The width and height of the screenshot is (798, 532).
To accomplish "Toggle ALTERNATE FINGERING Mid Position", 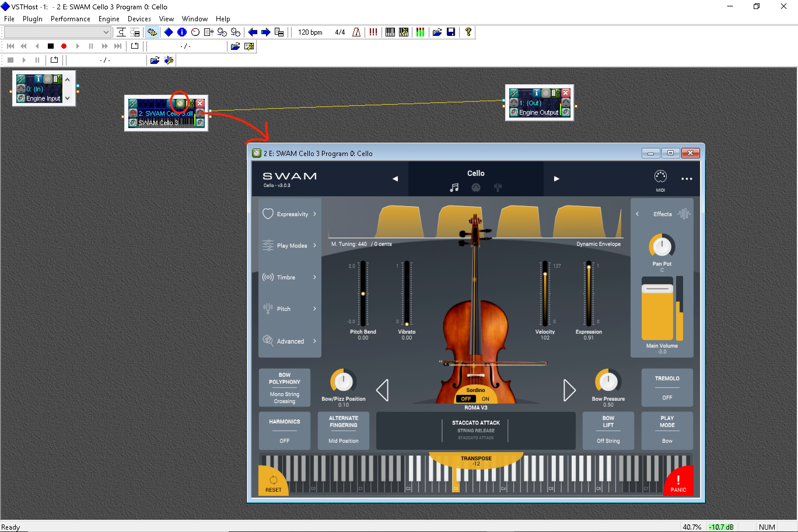I will tap(343, 431).
